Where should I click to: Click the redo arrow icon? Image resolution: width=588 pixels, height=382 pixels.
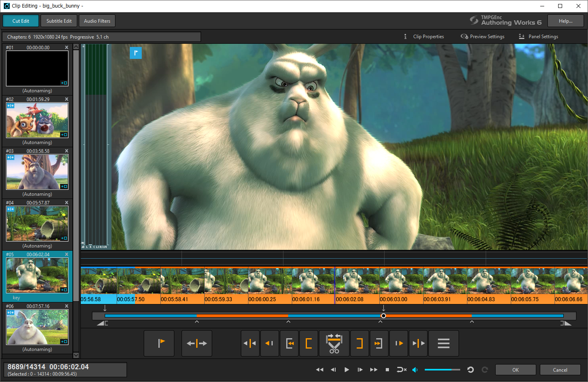click(x=484, y=370)
